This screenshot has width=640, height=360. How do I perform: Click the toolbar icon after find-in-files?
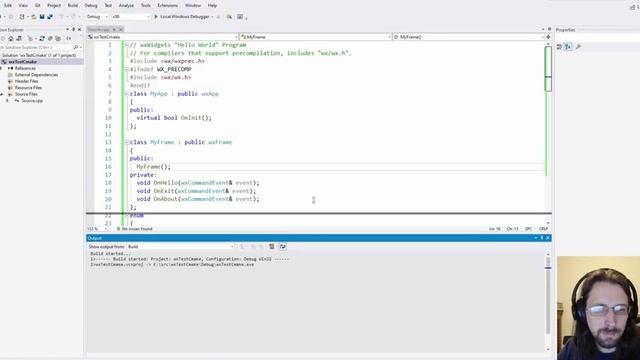[x=240, y=17]
